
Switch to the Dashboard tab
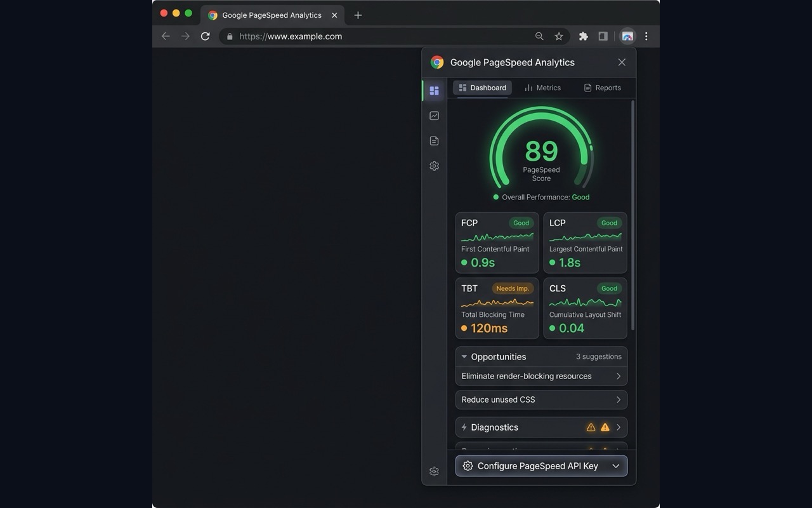click(x=482, y=88)
